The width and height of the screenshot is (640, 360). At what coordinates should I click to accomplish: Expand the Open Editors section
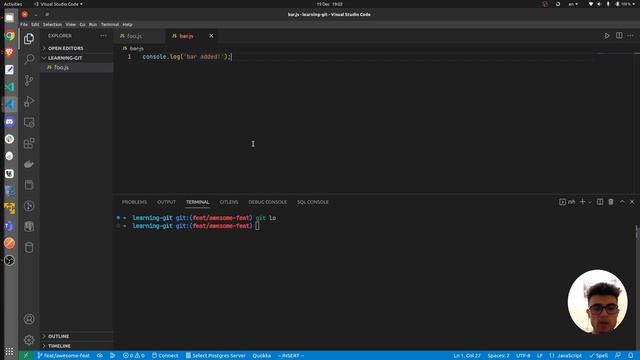(76, 48)
